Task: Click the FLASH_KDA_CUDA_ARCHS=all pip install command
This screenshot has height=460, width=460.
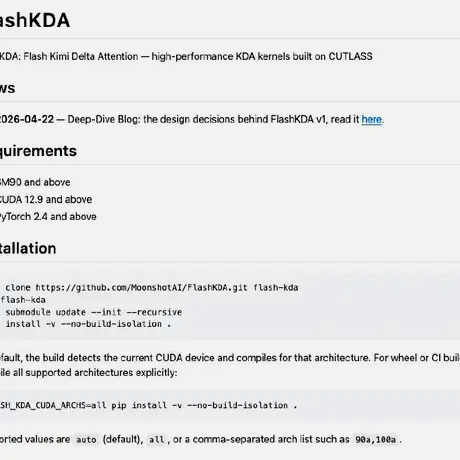Action: pyautogui.click(x=148, y=405)
